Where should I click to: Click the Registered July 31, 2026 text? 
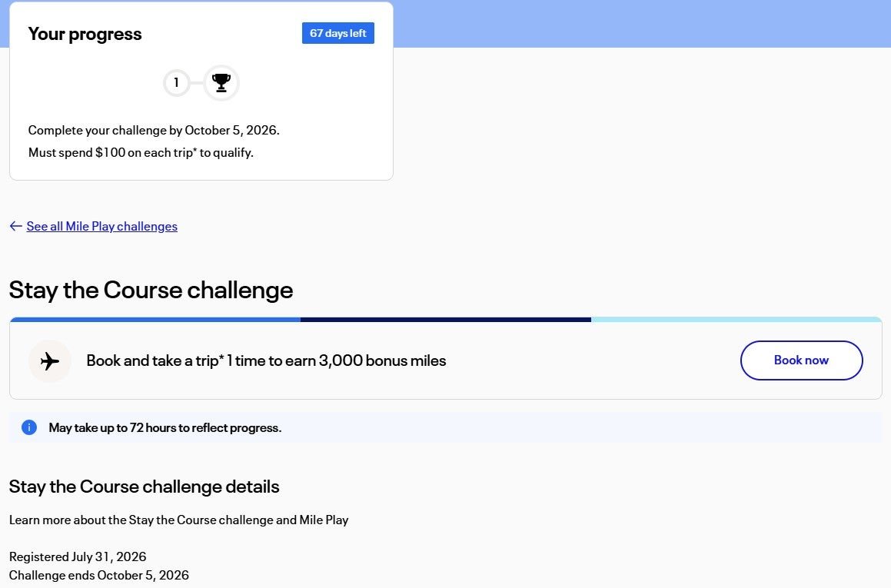[78, 556]
